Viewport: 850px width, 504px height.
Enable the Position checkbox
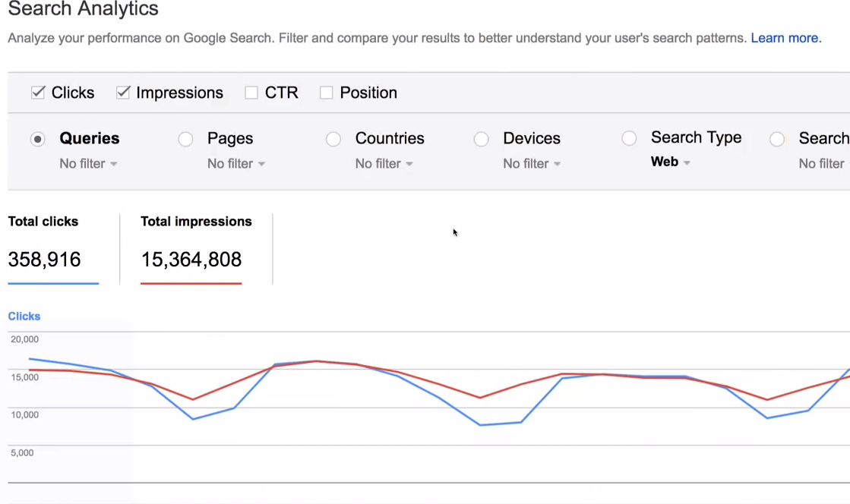point(327,93)
